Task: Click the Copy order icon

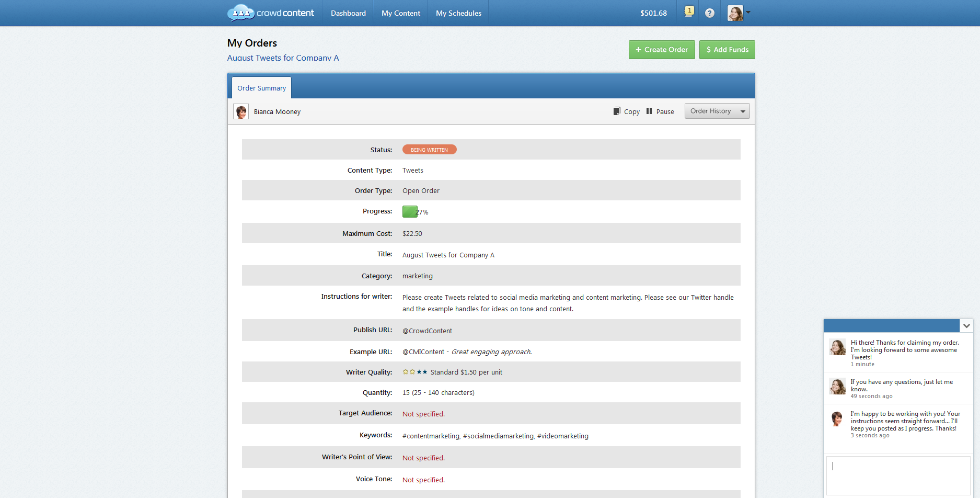Action: 617,111
